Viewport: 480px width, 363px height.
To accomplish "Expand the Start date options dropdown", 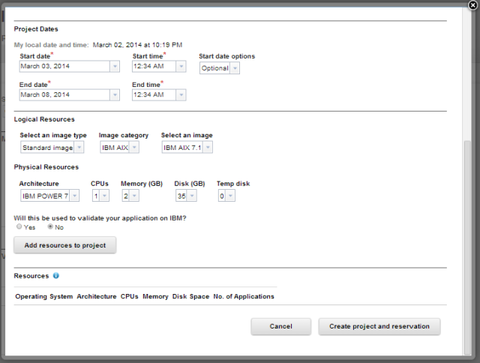I will click(x=235, y=68).
